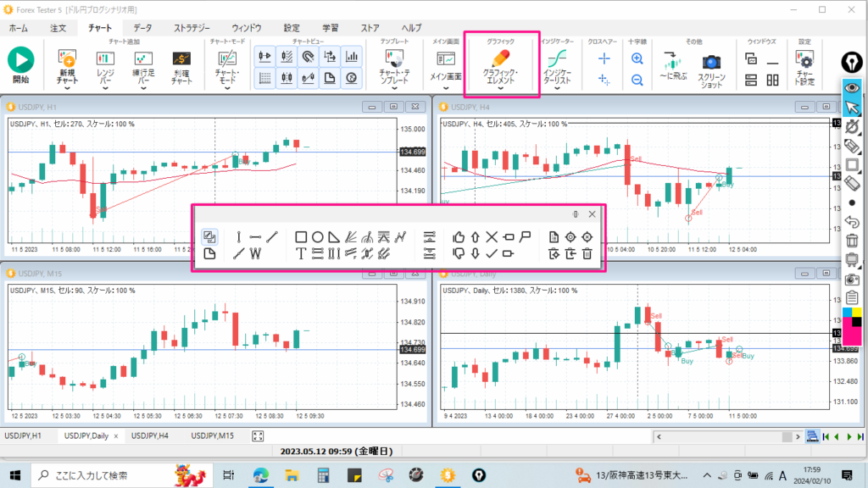Select the horizontal line drawing tool
The image size is (868, 488).
click(x=255, y=237)
